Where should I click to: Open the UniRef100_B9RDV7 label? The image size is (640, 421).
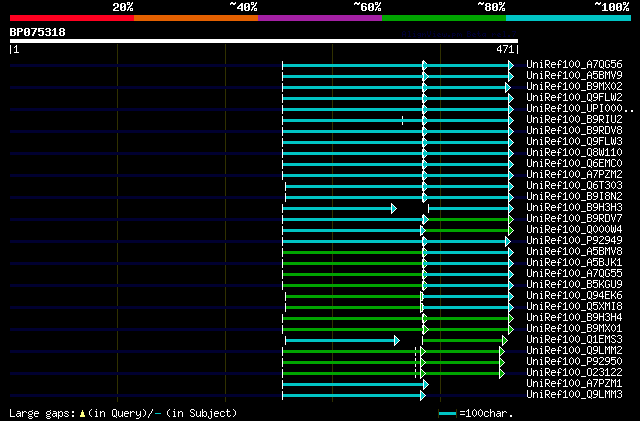(574, 219)
